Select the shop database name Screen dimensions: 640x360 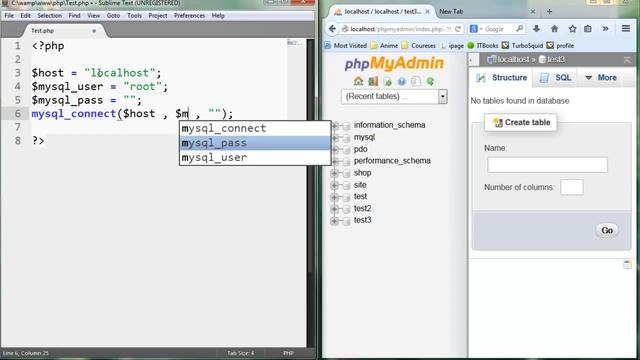[x=362, y=173]
